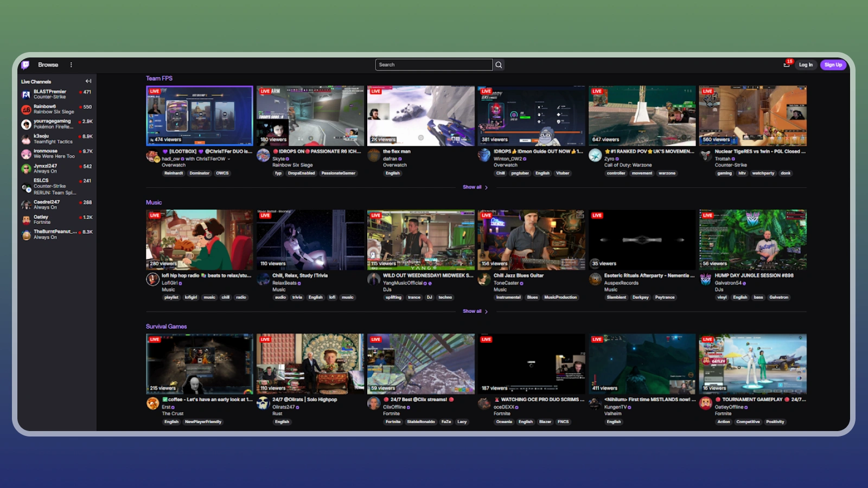Open Oilrats247 streamer avatar

pyautogui.click(x=264, y=403)
